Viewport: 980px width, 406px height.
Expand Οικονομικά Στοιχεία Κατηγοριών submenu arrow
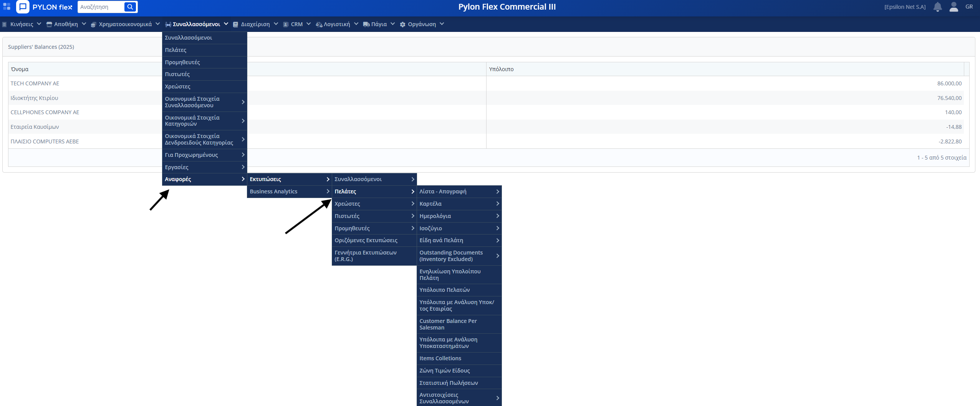click(243, 121)
